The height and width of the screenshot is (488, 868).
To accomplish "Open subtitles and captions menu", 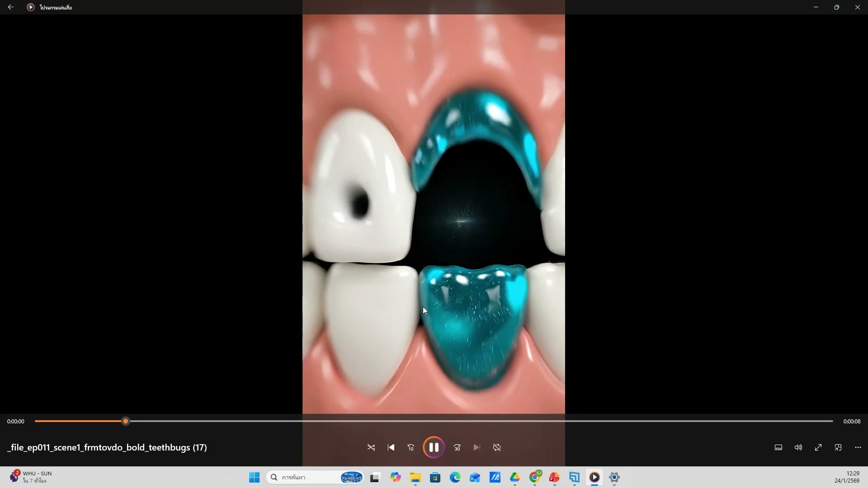I will (x=778, y=447).
